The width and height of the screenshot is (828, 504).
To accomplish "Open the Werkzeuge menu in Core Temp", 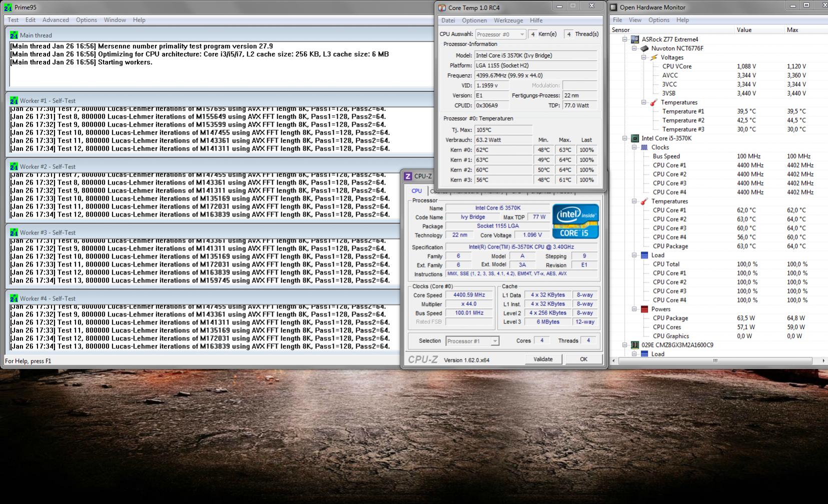I will [x=508, y=20].
